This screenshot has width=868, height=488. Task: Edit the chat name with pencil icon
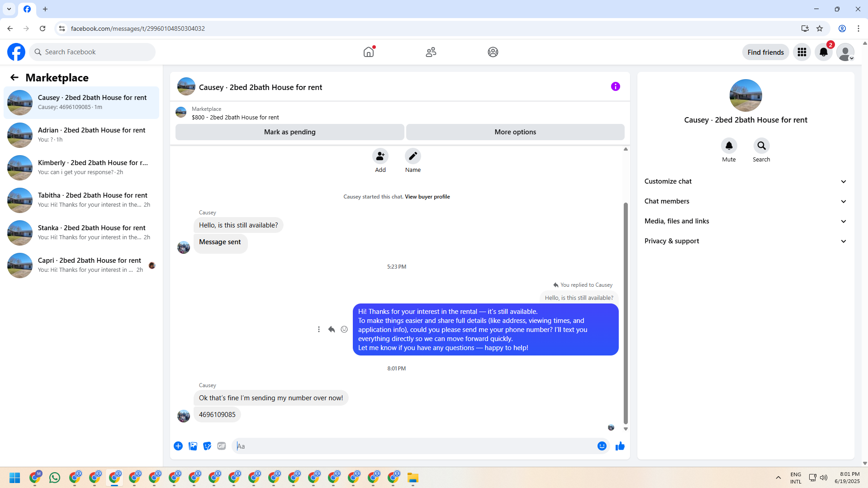(413, 156)
